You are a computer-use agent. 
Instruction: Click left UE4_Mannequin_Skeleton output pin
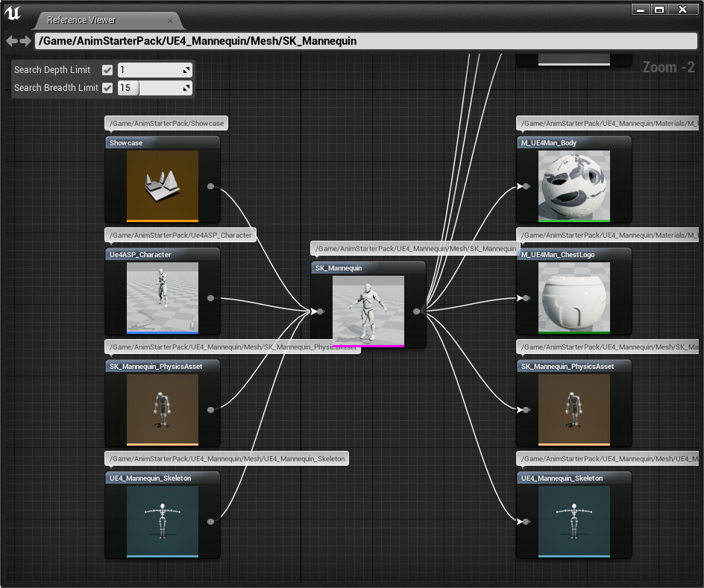click(x=210, y=522)
